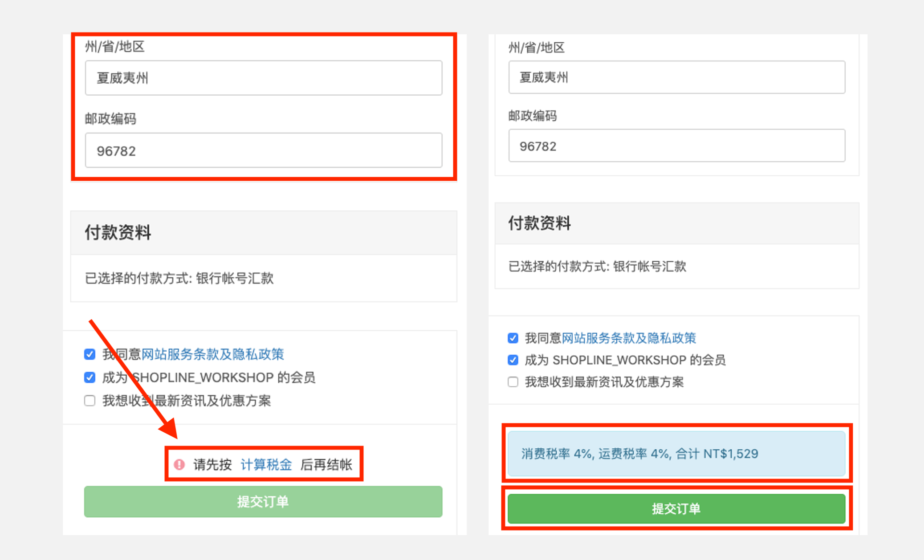The image size is (924, 560).
Task: Click the 后再结帐 text
Action: [x=326, y=465]
